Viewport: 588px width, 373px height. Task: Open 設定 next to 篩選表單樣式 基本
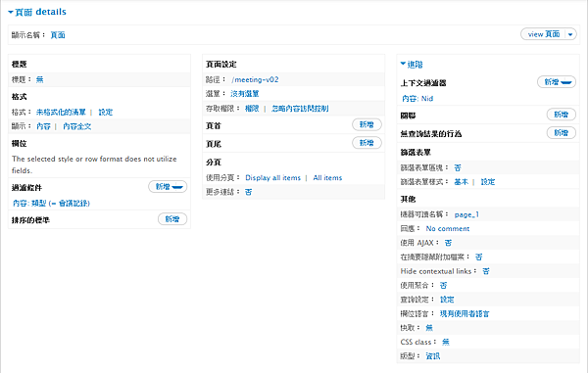488,182
